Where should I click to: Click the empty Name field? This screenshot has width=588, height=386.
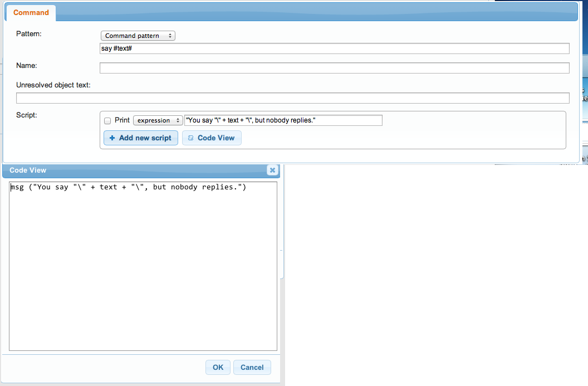[x=334, y=67]
